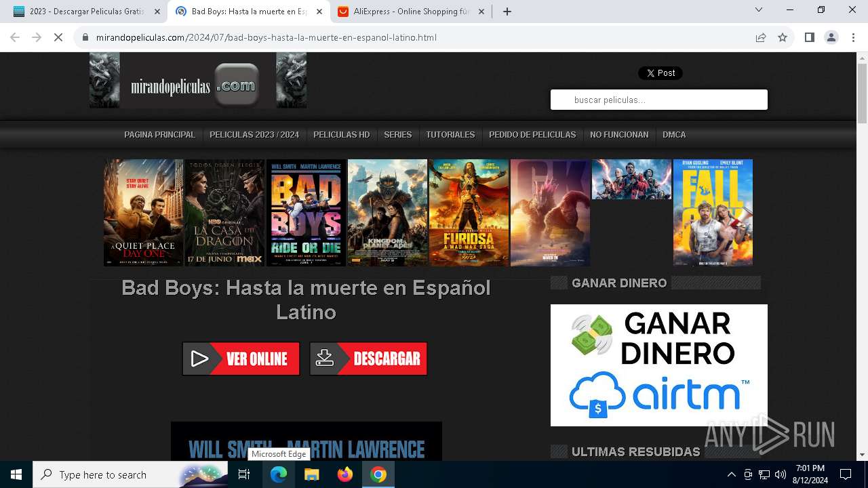Open Bad Boys Ride or Die poster
Viewport: 868px width, 488px height.
point(306,213)
